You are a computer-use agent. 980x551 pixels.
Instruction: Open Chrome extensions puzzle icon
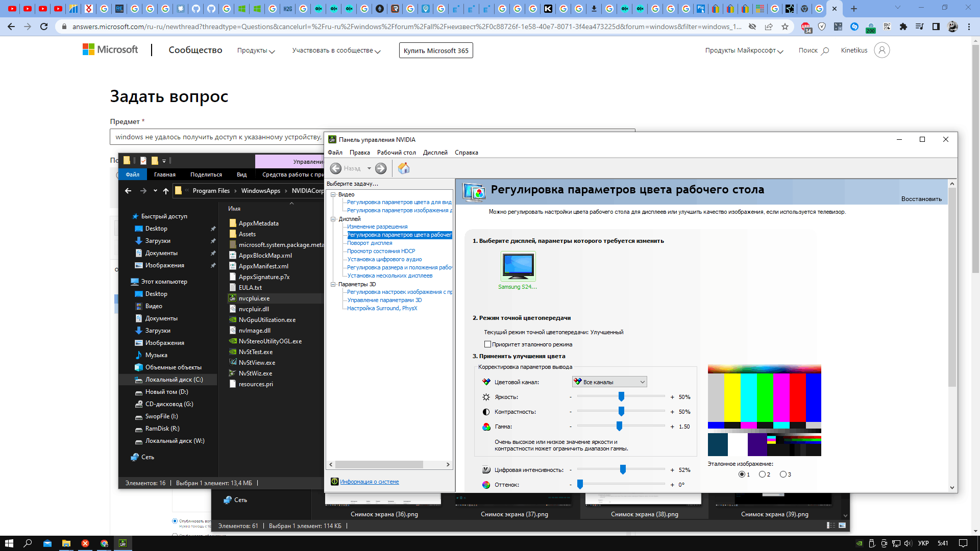(903, 27)
